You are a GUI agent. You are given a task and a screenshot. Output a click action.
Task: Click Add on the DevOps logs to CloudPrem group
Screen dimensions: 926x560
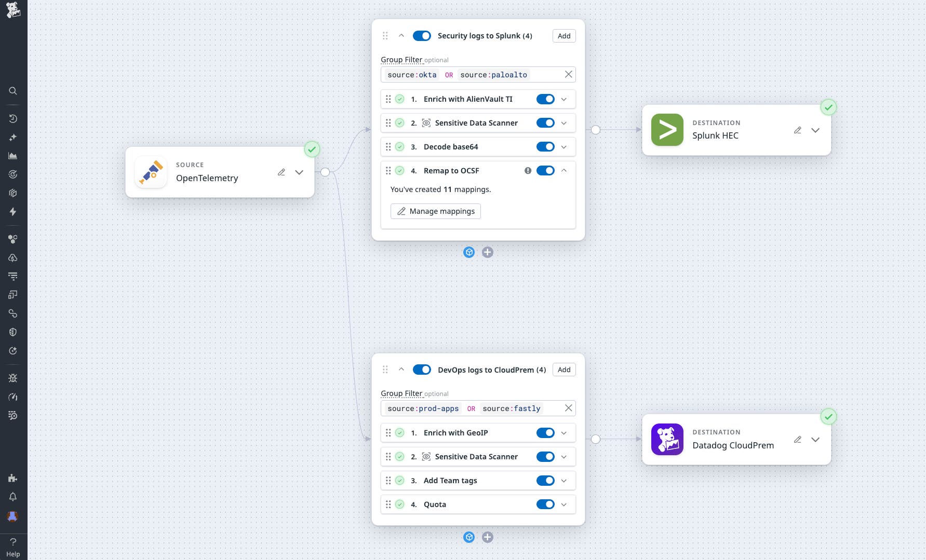563,370
